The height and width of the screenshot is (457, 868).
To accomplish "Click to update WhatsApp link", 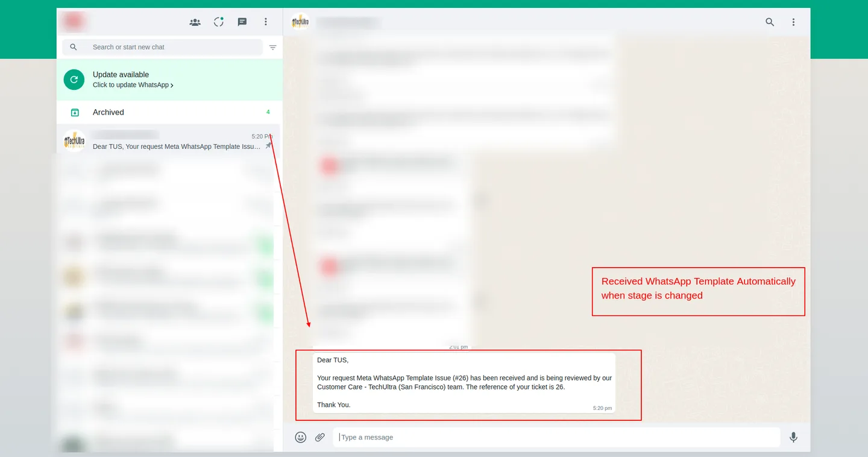I will coord(133,85).
